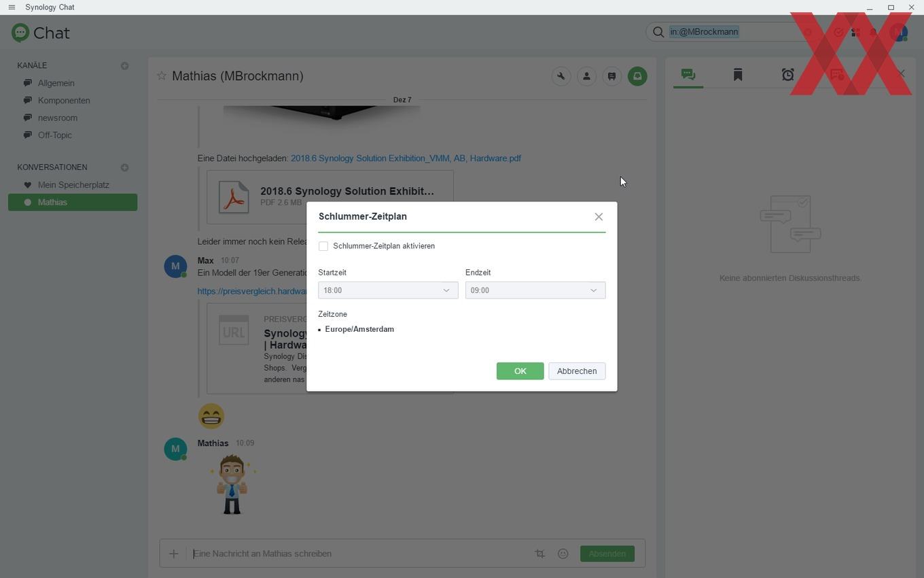Click the Dez 7 date divider label
Screen dimensions: 924x578
pyautogui.click(x=402, y=100)
